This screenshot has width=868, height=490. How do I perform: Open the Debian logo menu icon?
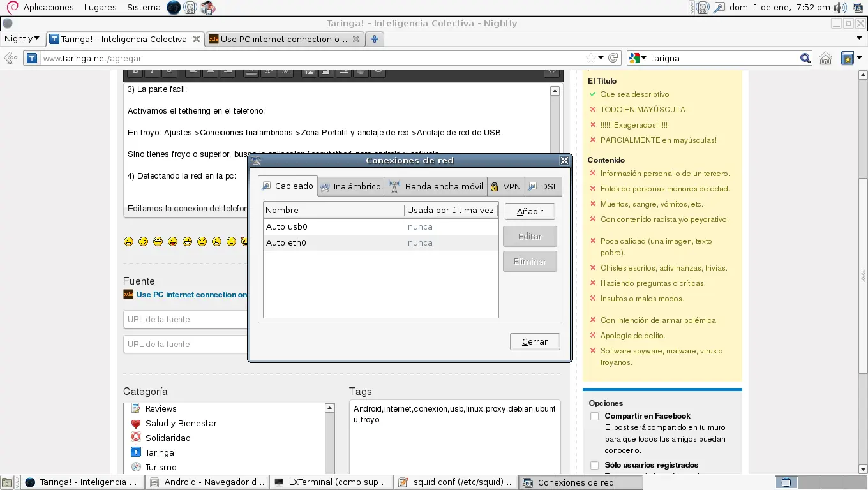(13, 8)
